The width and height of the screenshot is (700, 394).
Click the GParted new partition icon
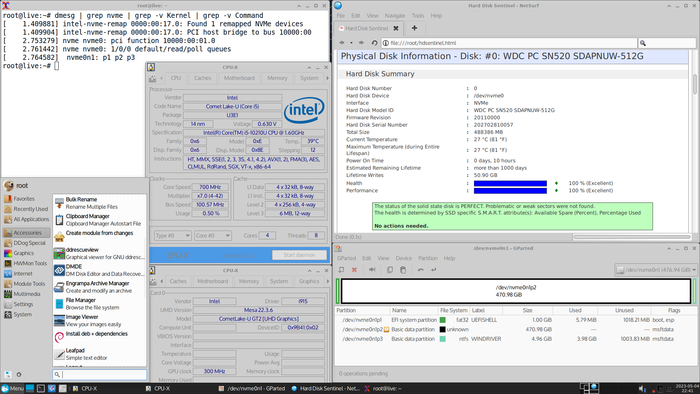coord(341,270)
